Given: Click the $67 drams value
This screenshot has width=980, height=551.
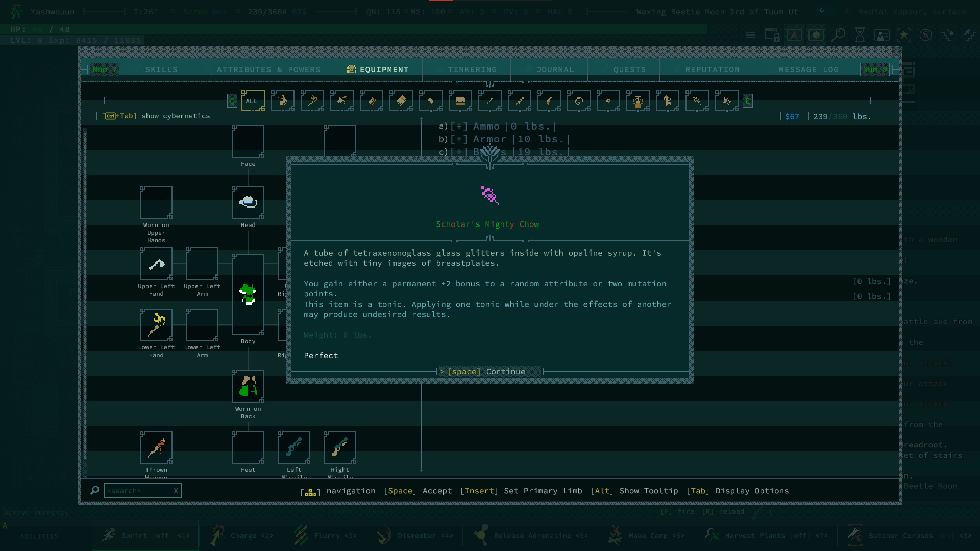Looking at the screenshot, I should tap(792, 117).
